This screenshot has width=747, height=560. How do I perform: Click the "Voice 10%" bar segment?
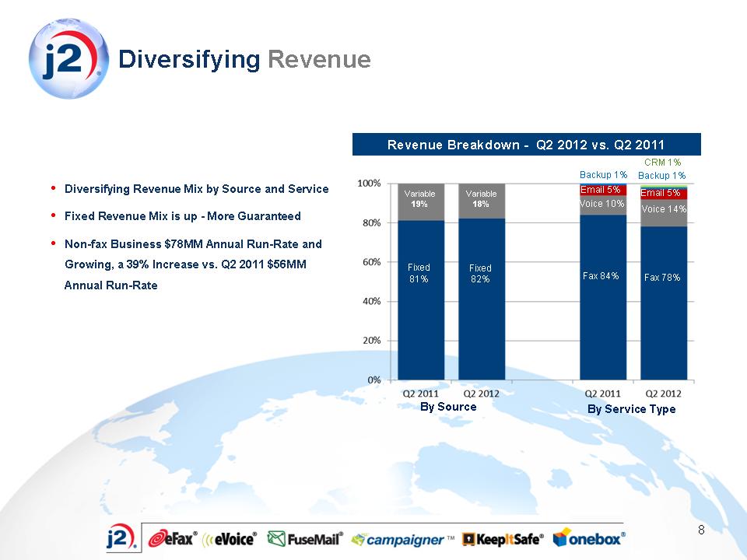603,205
